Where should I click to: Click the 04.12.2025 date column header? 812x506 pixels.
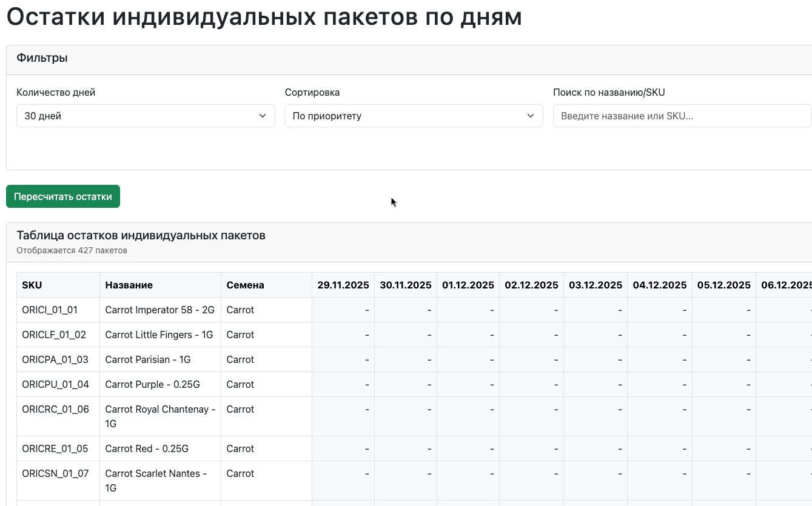(x=660, y=285)
